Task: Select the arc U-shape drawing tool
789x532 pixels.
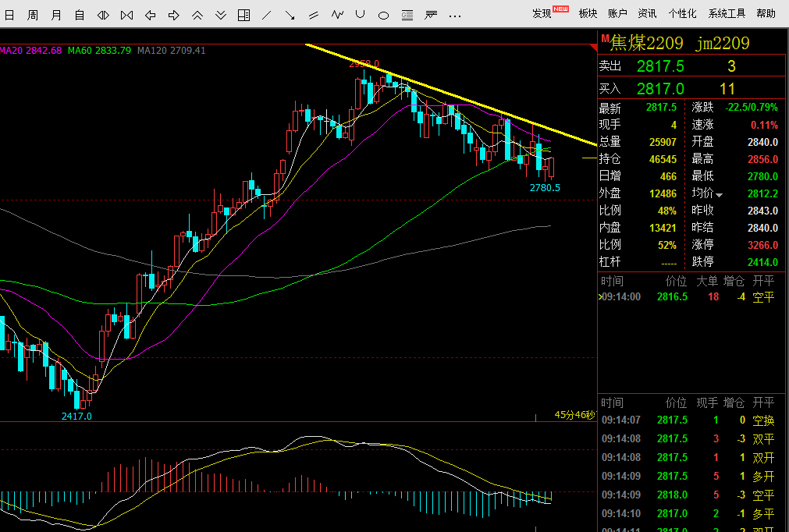Action: 360,15
